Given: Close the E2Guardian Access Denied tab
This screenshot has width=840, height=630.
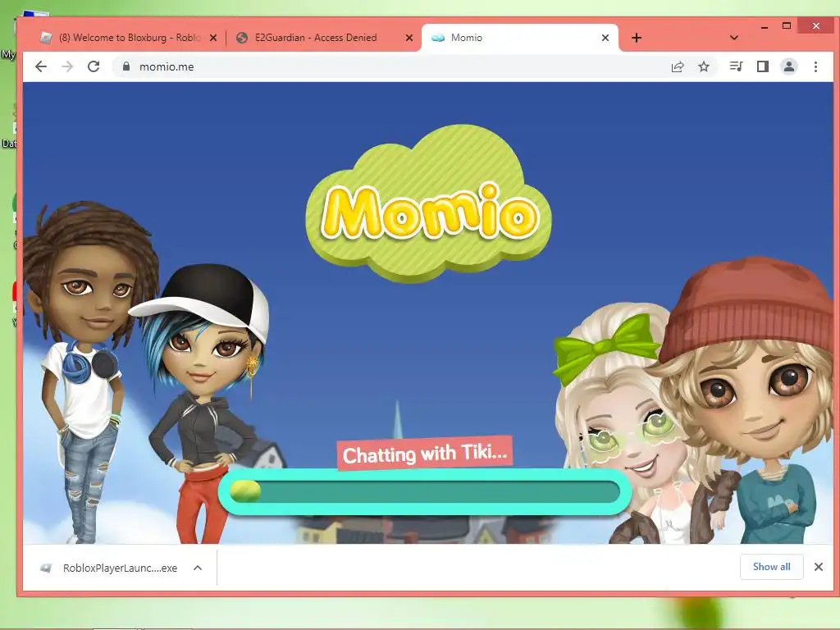Looking at the screenshot, I should coord(409,38).
